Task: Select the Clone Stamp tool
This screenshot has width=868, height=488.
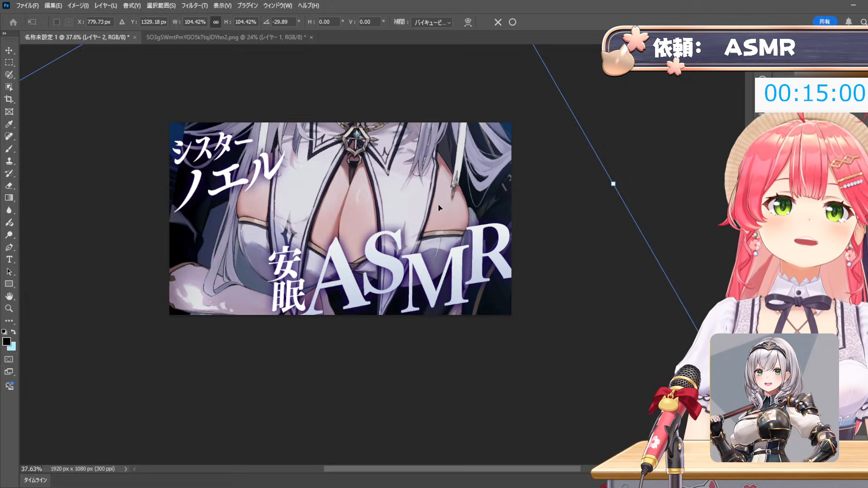Action: 9,161
